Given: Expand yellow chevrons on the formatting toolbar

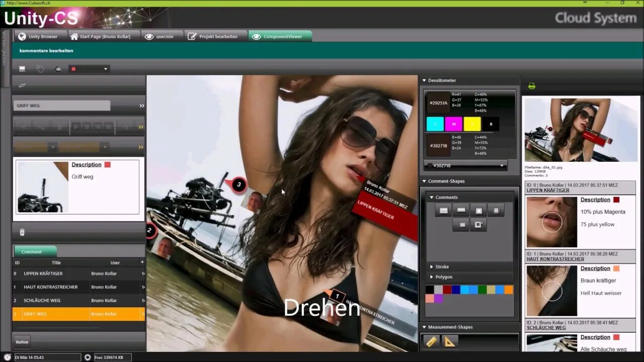Looking at the screenshot, I should click(141, 127).
